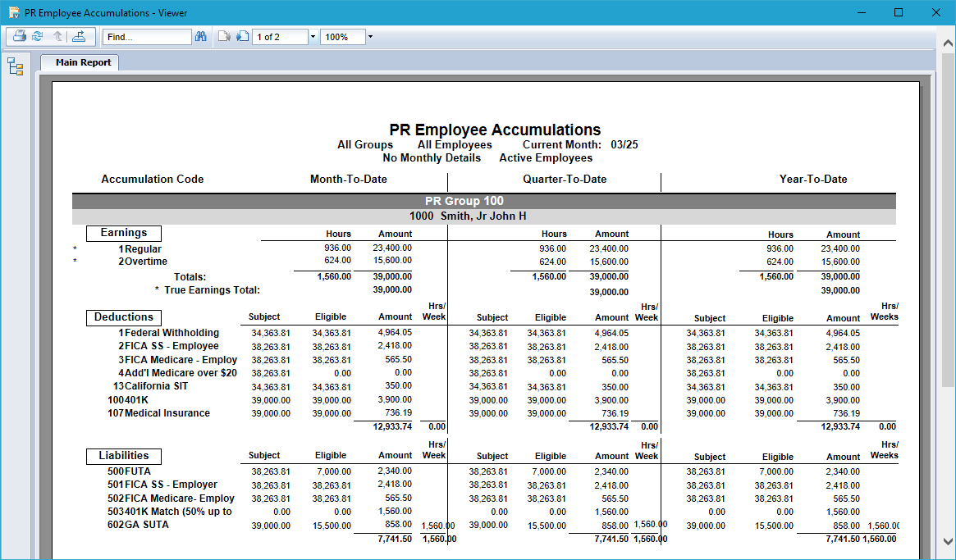Click the 3 FICA Medicare - Employ row label
This screenshot has width=956, height=560.
click(177, 360)
